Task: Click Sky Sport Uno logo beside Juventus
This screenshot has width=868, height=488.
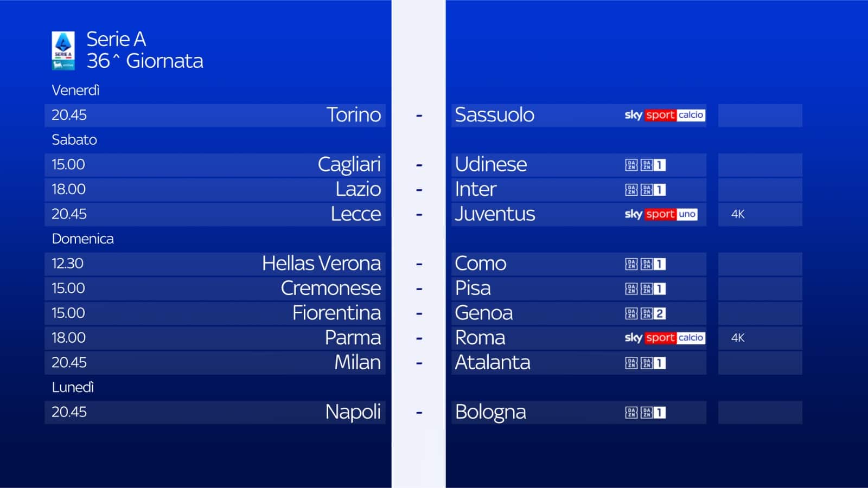Action: tap(661, 214)
